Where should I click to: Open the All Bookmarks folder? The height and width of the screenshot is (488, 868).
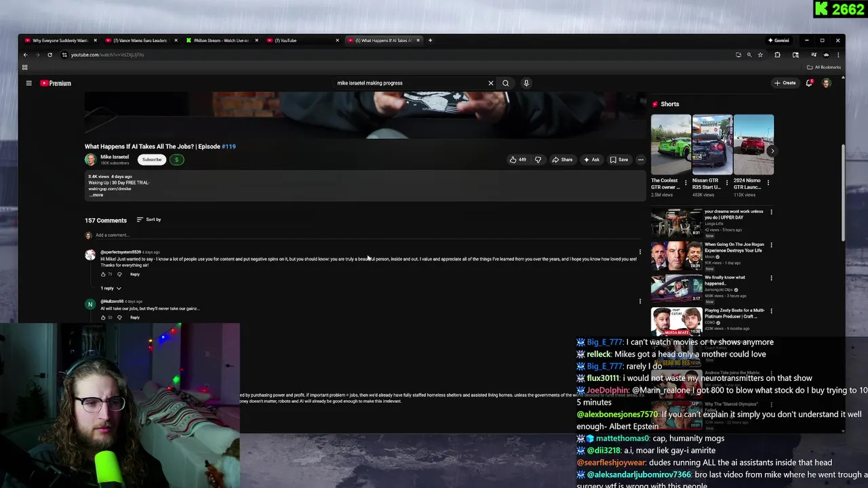pos(824,67)
